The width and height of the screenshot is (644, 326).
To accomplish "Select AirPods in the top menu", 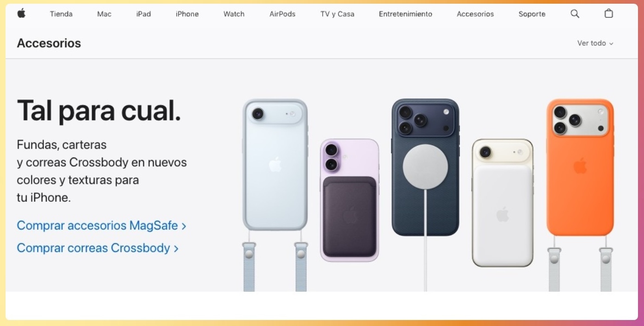I will click(282, 14).
